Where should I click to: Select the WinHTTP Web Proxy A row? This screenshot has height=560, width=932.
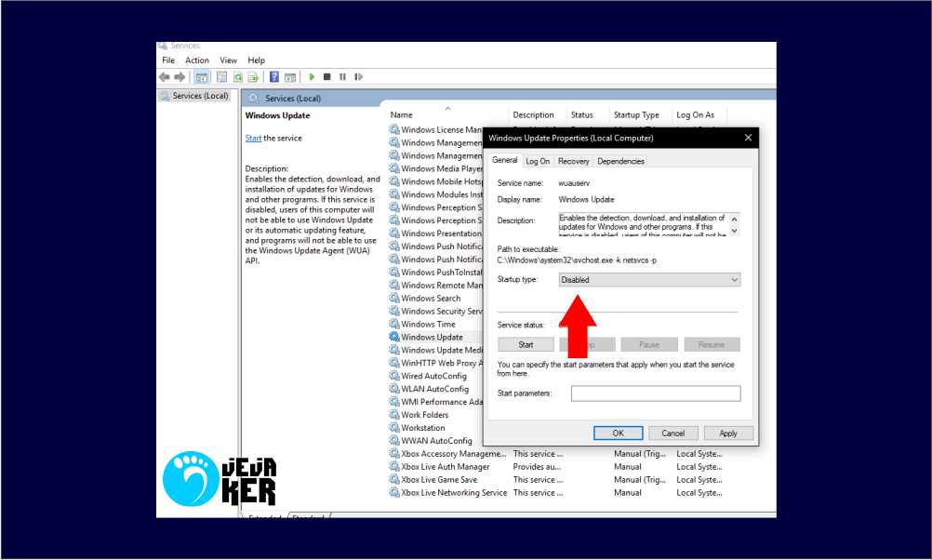pos(442,363)
